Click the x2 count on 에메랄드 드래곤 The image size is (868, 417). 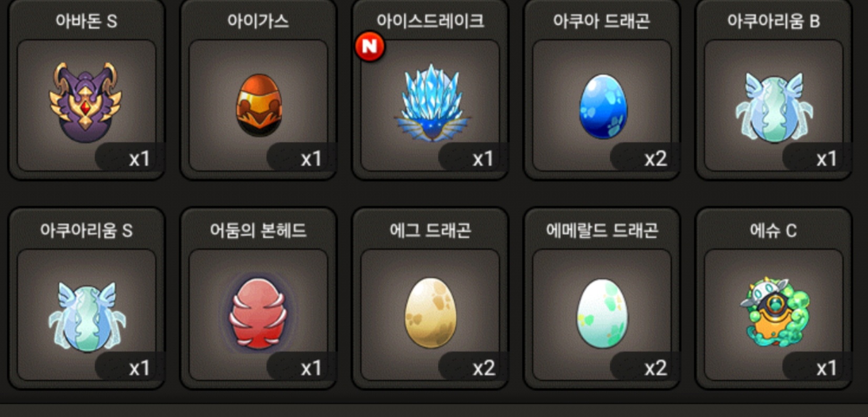coord(655,368)
